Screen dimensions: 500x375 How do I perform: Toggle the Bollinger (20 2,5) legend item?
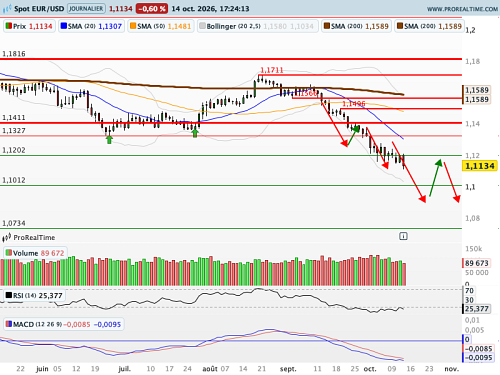[x=257, y=26]
